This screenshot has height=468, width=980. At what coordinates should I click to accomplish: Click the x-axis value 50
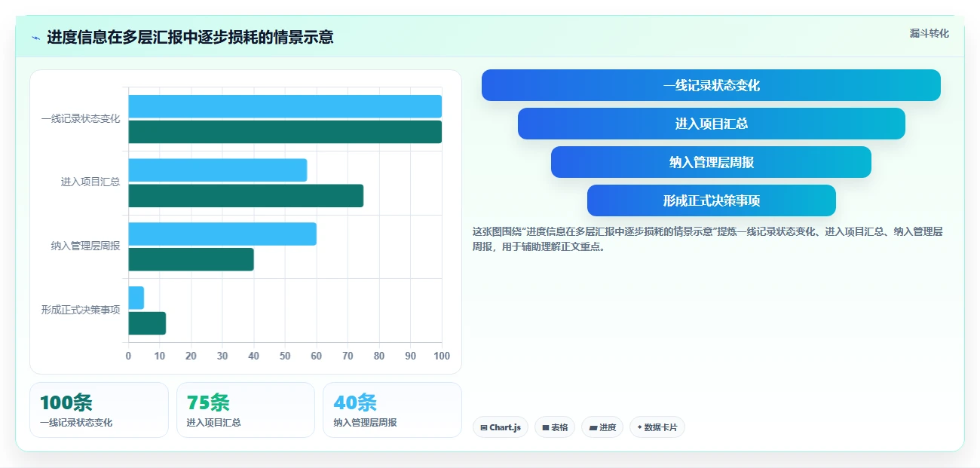[285, 356]
